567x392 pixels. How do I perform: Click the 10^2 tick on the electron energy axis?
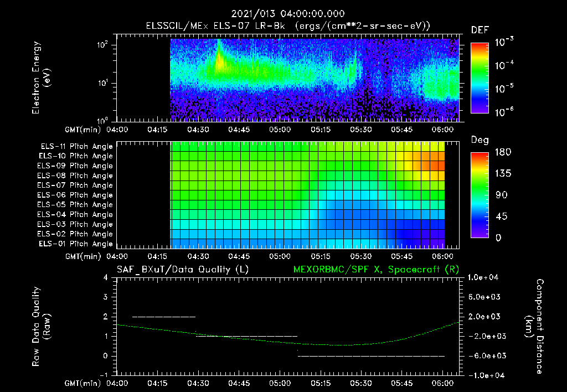tap(102, 45)
